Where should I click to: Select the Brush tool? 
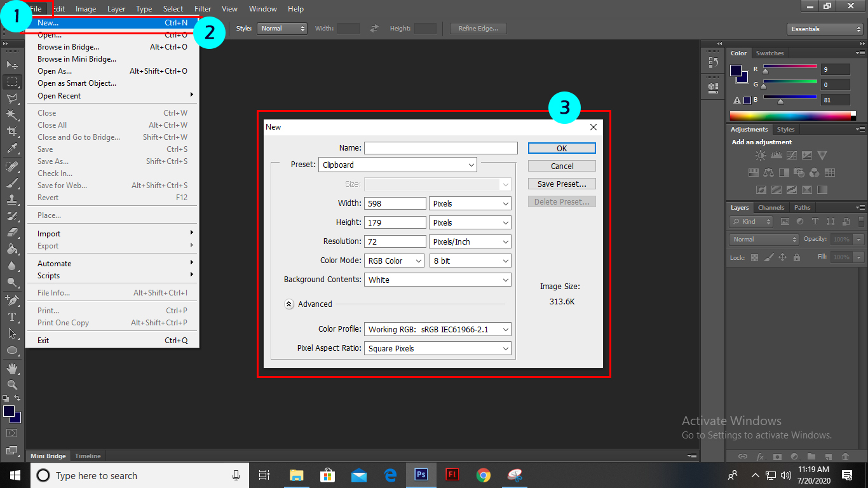point(12,182)
